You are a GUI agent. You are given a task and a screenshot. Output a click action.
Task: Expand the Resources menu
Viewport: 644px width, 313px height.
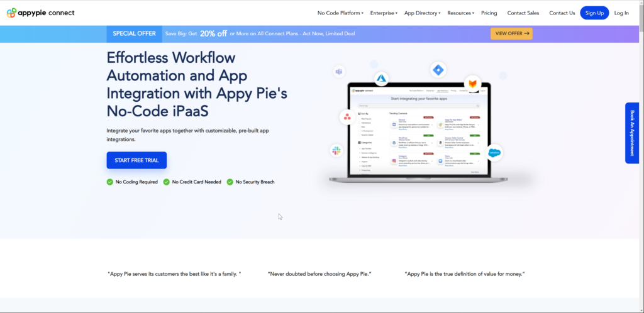(460, 13)
